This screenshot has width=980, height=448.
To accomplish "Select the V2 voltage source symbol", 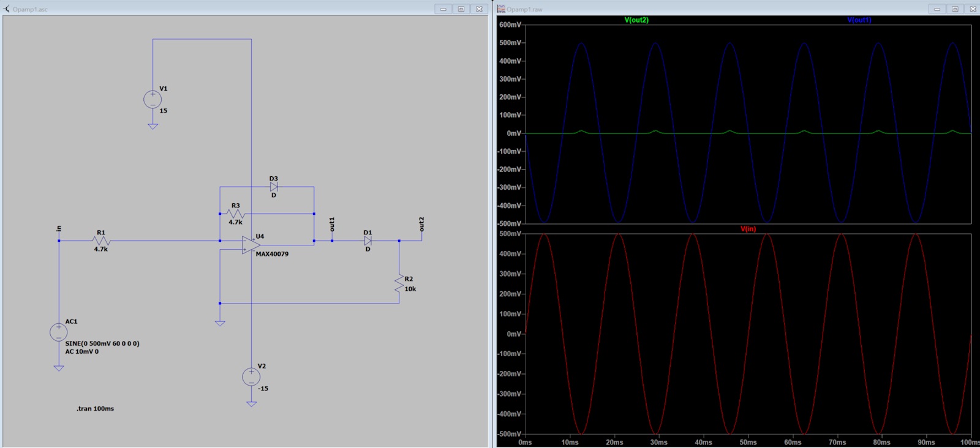I will [x=251, y=377].
